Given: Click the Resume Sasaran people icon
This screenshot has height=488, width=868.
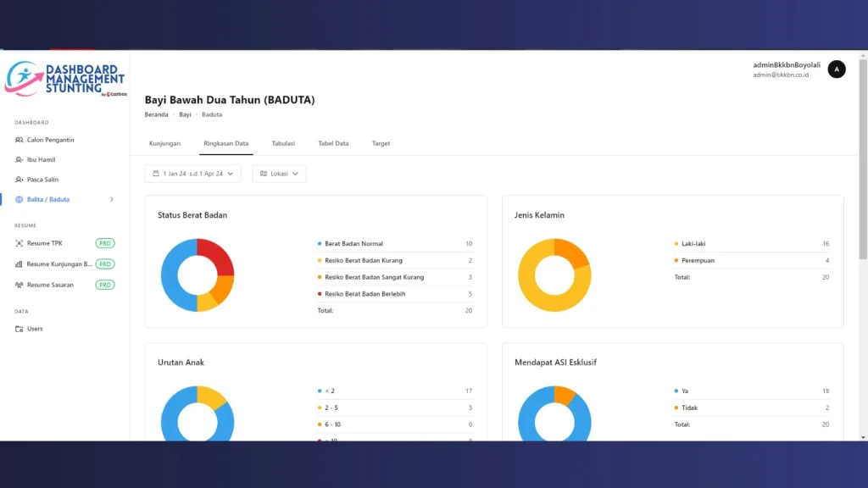Looking at the screenshot, I should click(x=19, y=285).
